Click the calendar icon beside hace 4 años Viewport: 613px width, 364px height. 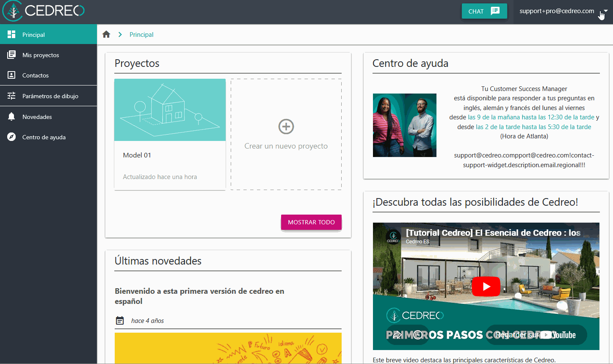point(120,321)
